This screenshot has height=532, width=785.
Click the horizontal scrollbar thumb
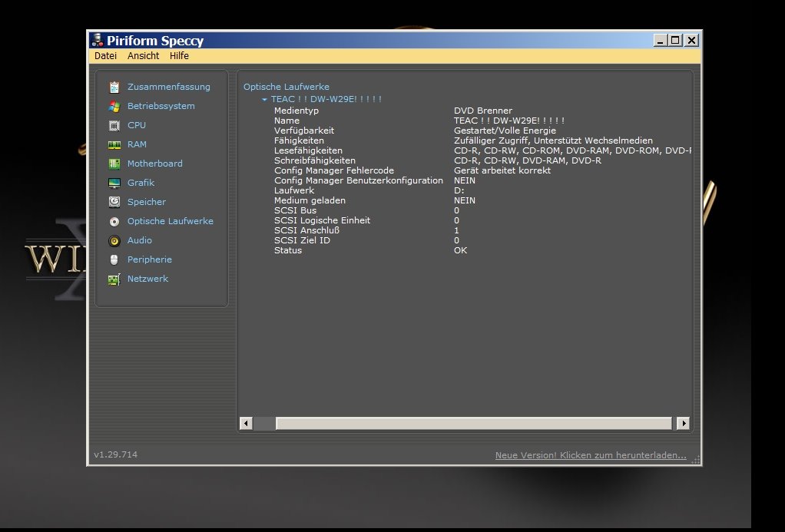474,424
